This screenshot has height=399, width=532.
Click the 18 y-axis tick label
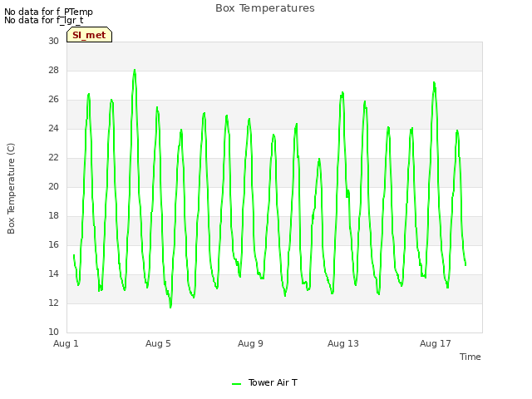pyautogui.click(x=53, y=216)
